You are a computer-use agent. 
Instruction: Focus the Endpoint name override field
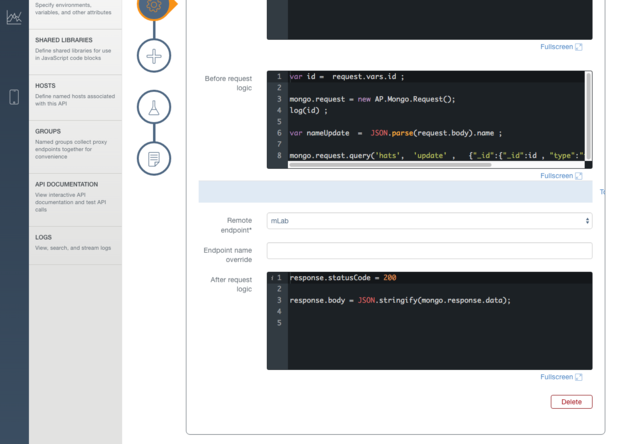[429, 251]
